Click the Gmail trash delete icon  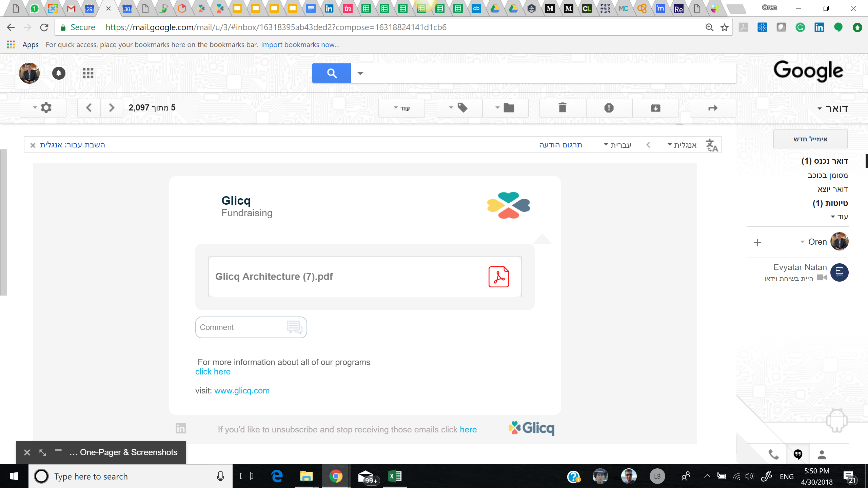point(563,108)
